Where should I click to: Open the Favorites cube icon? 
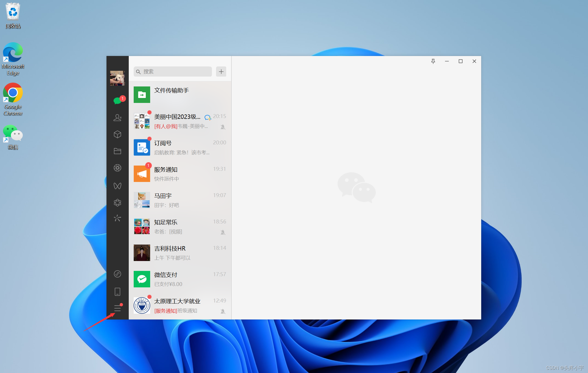[x=117, y=134]
